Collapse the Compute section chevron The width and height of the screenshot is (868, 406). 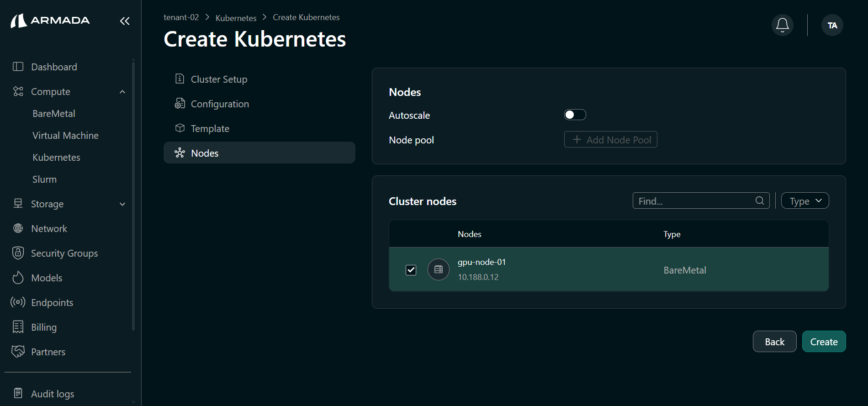(122, 92)
